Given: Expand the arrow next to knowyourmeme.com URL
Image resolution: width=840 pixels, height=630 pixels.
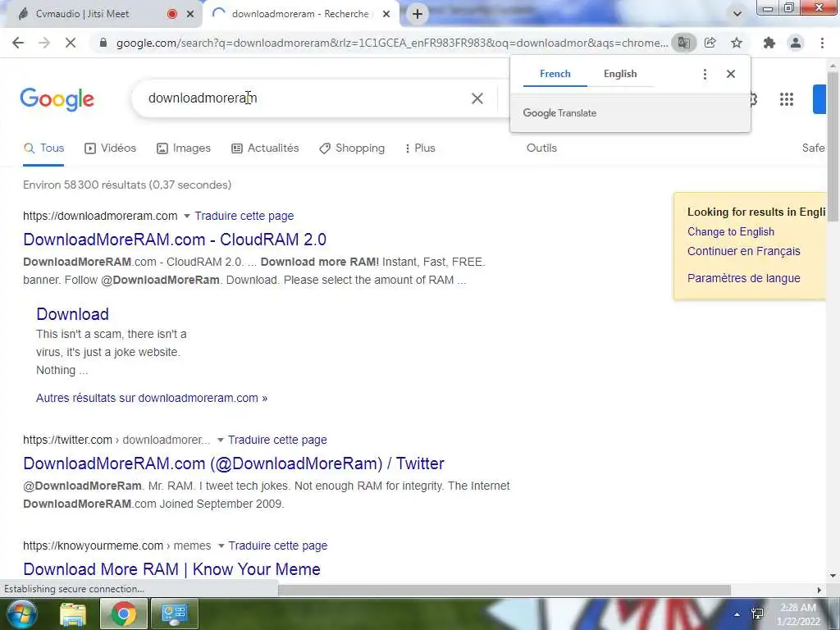Looking at the screenshot, I should 221,546.
